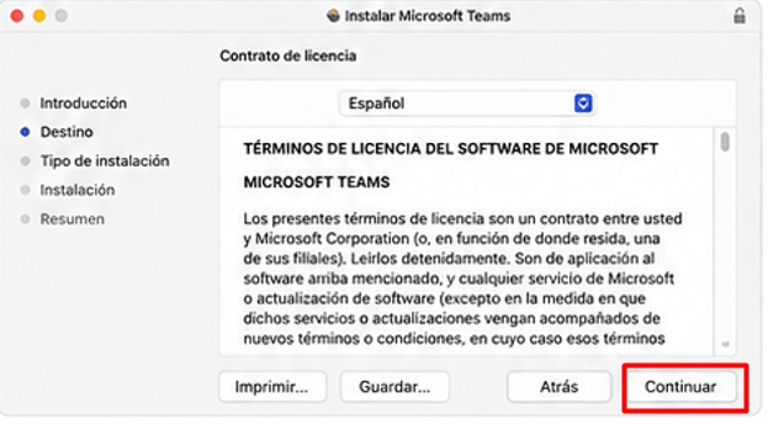
Task: Click the Resumen step bullet
Action: [x=25, y=219]
